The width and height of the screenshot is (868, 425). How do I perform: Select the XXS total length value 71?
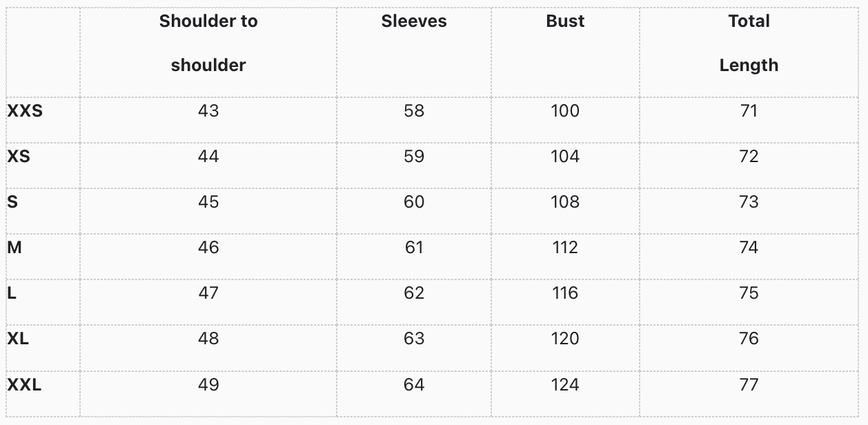tap(749, 111)
